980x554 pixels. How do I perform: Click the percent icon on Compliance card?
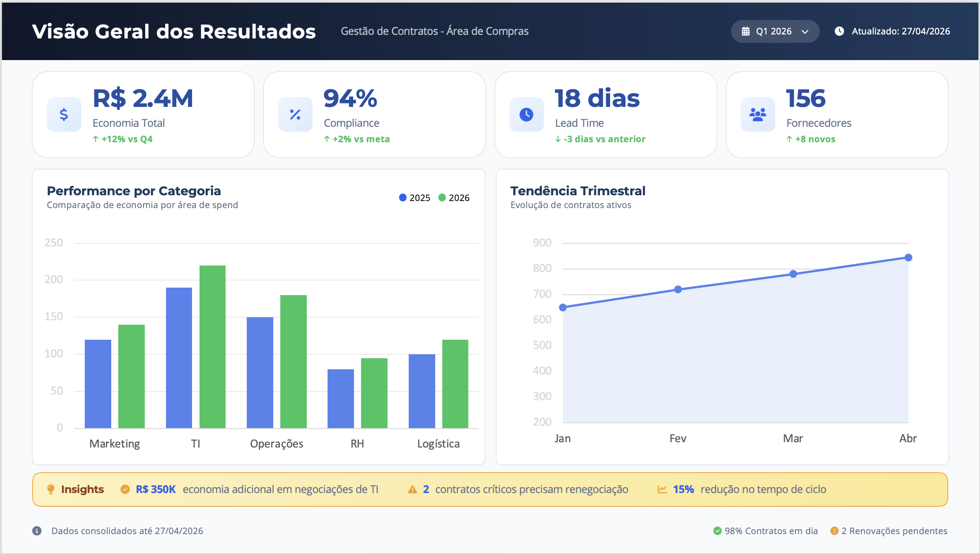pyautogui.click(x=295, y=114)
